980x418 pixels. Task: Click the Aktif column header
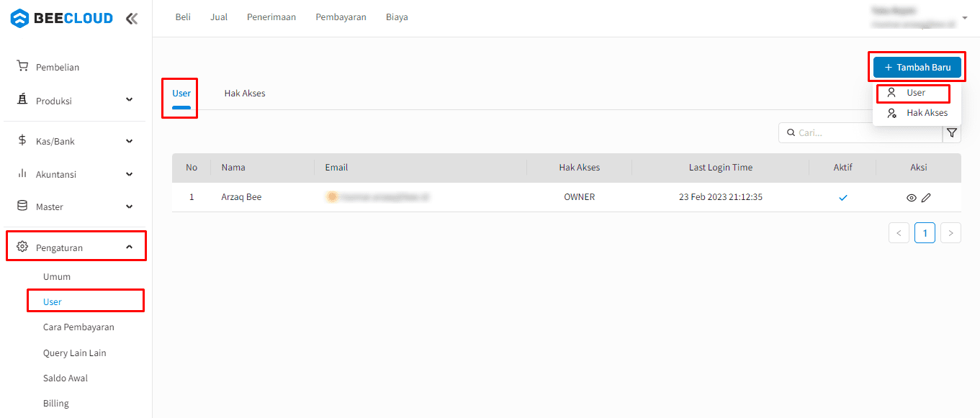point(843,168)
